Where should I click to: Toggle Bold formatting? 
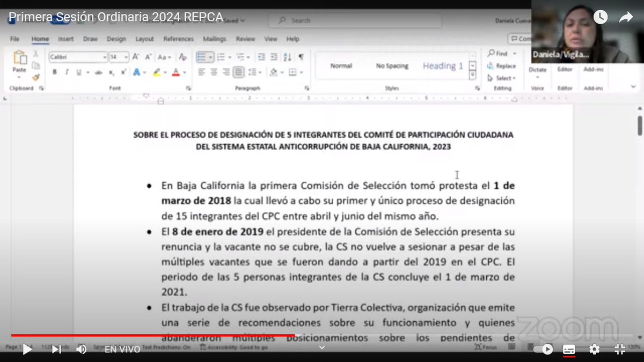click(55, 72)
